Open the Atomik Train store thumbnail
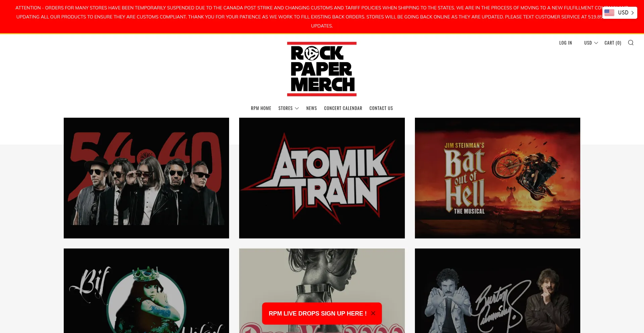644x333 pixels. (x=322, y=178)
